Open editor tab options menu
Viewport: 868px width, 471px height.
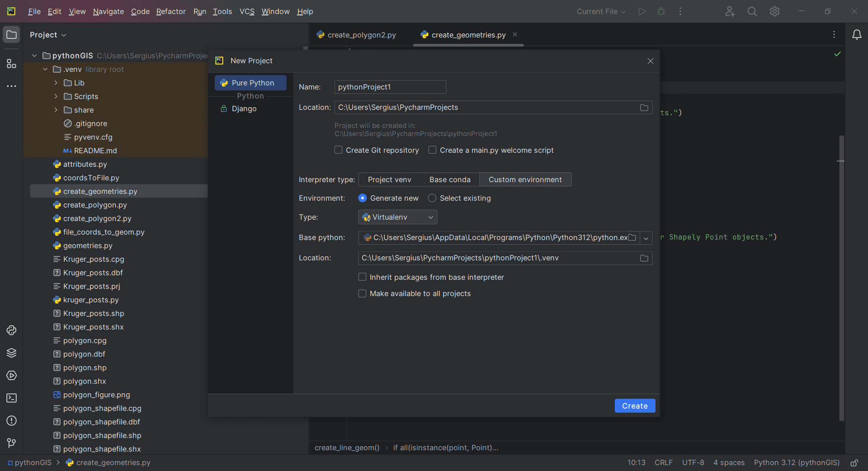pos(834,35)
